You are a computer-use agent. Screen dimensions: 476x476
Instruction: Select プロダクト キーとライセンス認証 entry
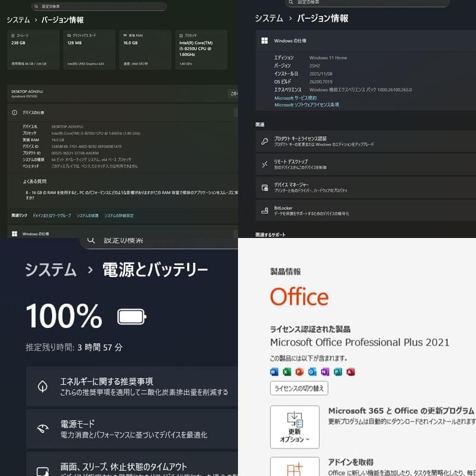click(x=355, y=141)
